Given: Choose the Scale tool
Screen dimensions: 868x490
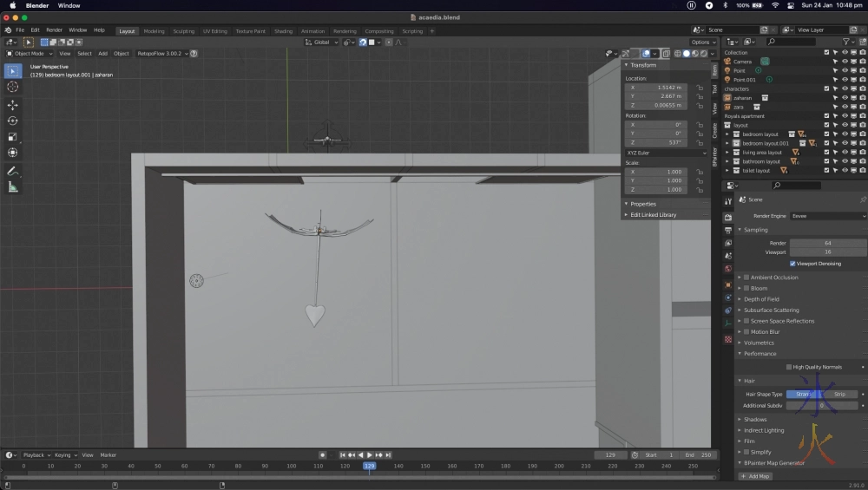Looking at the screenshot, I should [x=13, y=136].
